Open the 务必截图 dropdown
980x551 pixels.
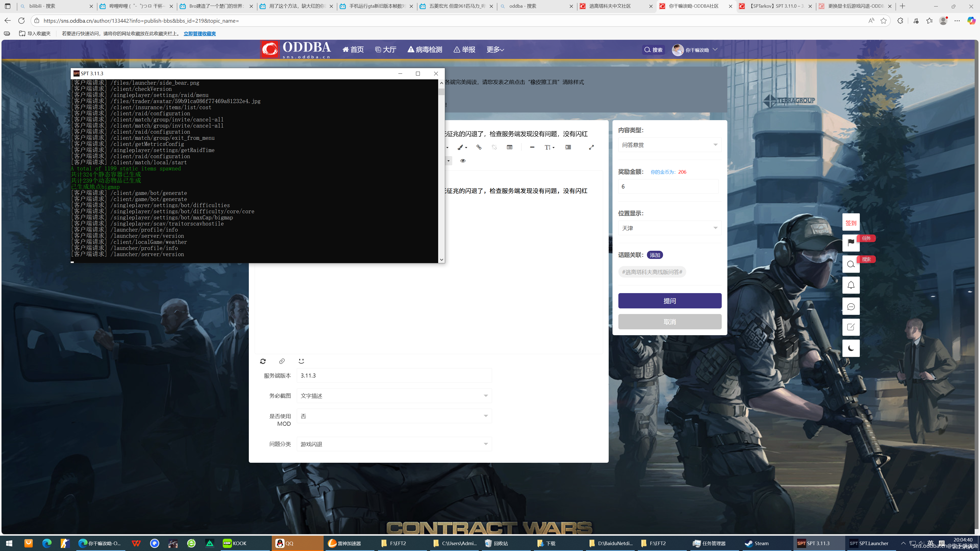coord(394,396)
